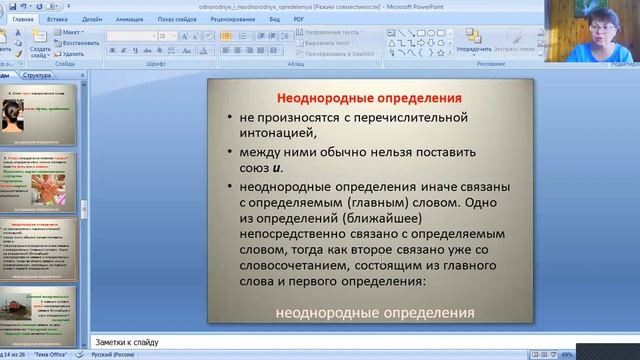Select the Arrow line shape
The width and height of the screenshot is (640, 360).
click(411, 33)
